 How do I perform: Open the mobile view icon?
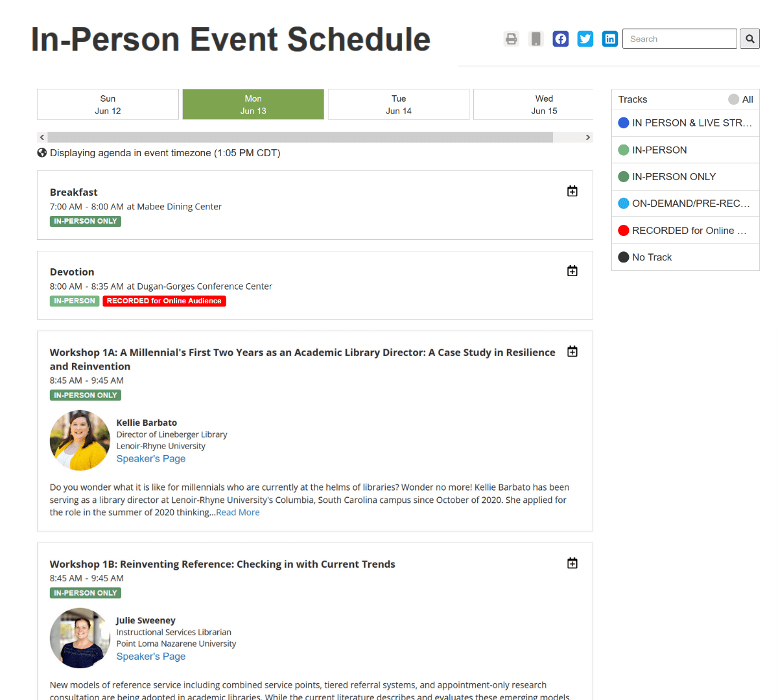(536, 39)
